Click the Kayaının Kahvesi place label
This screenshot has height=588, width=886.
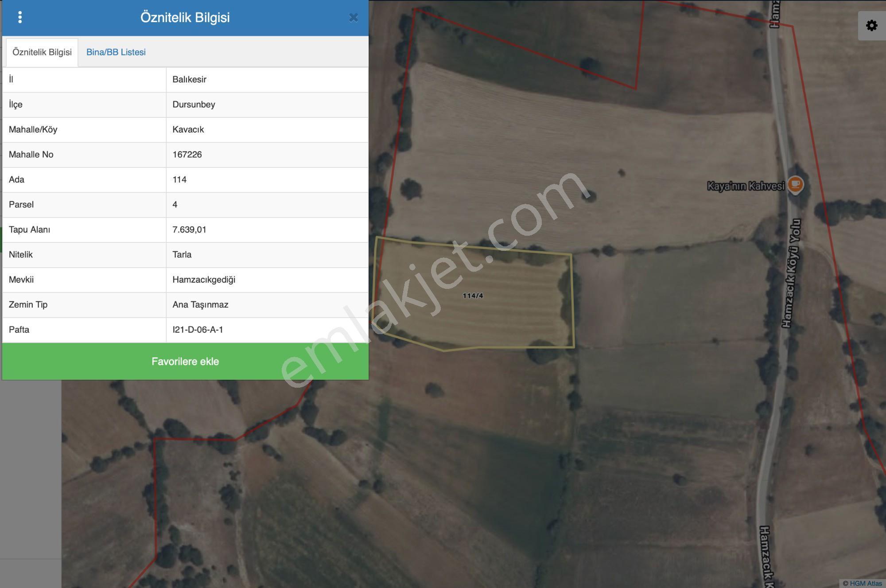[x=746, y=186]
